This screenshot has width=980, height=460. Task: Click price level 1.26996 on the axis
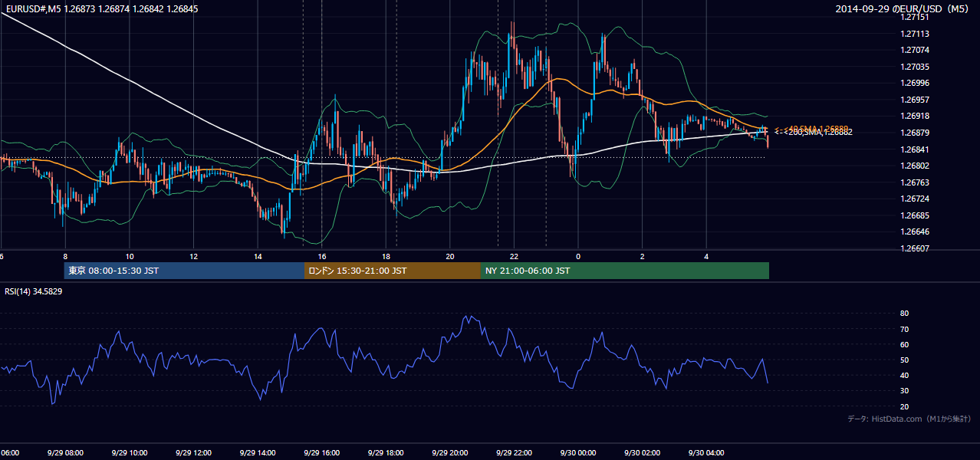(x=915, y=84)
